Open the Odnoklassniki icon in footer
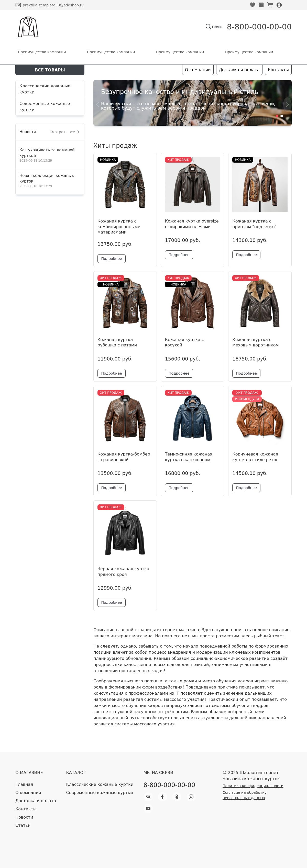This screenshot has height=868, width=307. tap(177, 797)
